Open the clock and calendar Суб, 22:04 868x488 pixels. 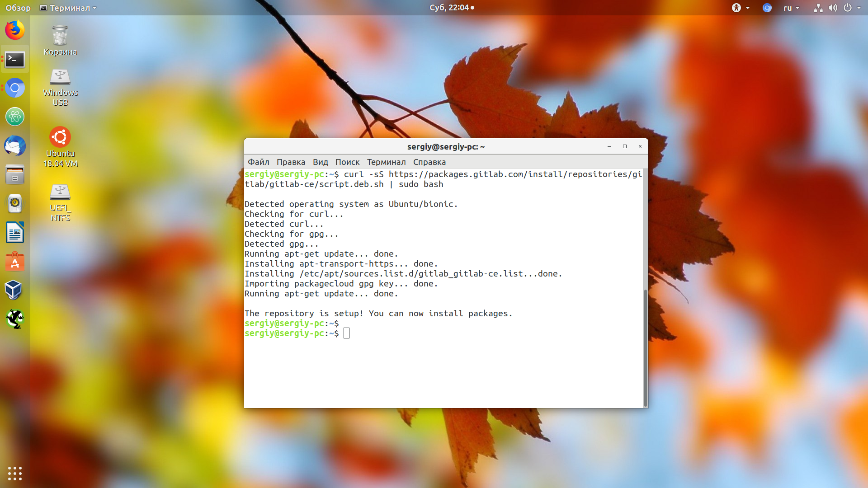452,8
